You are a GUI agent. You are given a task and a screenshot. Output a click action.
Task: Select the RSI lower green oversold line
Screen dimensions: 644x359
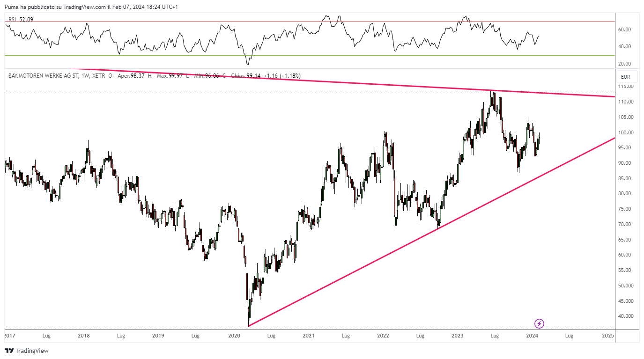pyautogui.click(x=309, y=55)
